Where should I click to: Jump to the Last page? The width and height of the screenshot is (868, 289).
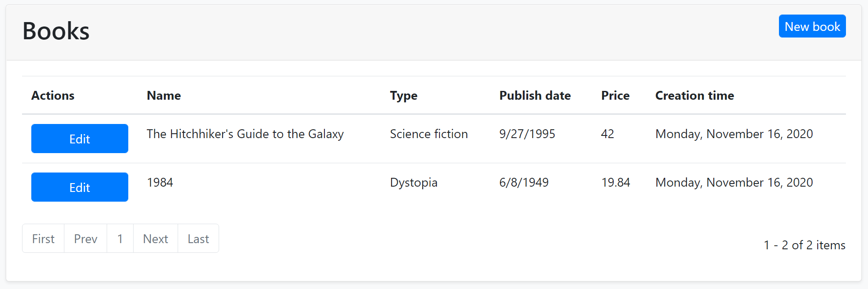coord(198,239)
